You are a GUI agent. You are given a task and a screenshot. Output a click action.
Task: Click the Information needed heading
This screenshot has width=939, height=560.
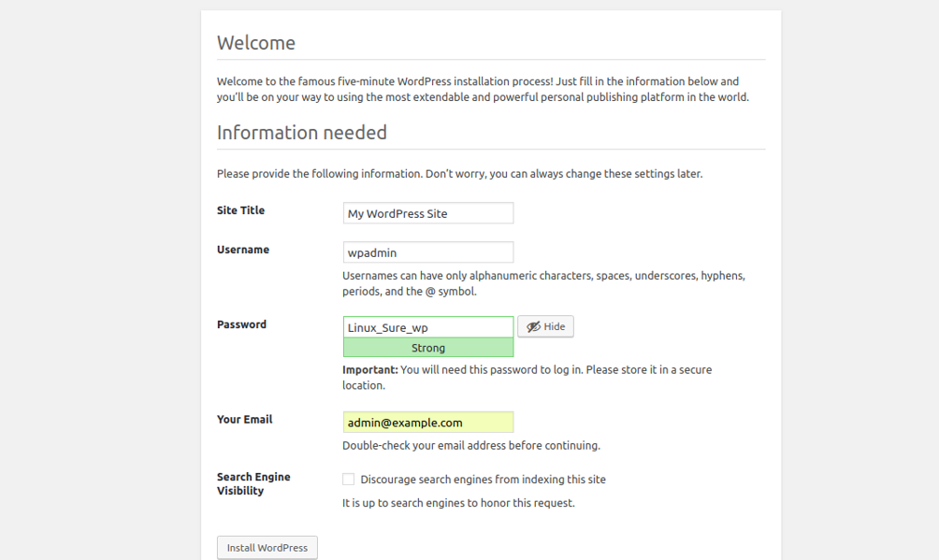pyautogui.click(x=302, y=133)
